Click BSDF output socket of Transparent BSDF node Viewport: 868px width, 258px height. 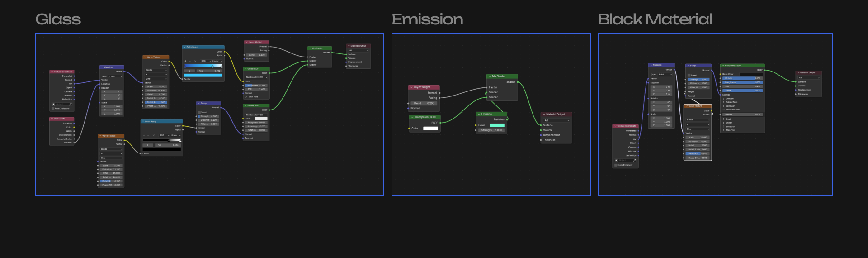pos(440,123)
